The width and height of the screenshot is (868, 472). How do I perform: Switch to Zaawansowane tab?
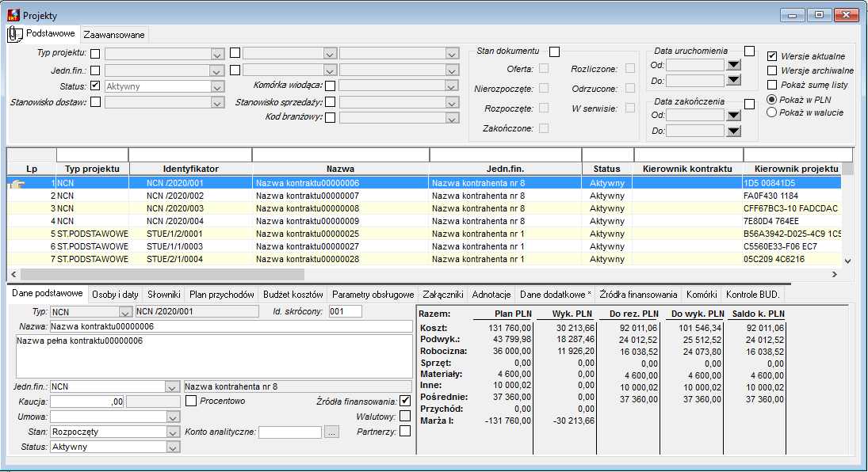click(114, 34)
